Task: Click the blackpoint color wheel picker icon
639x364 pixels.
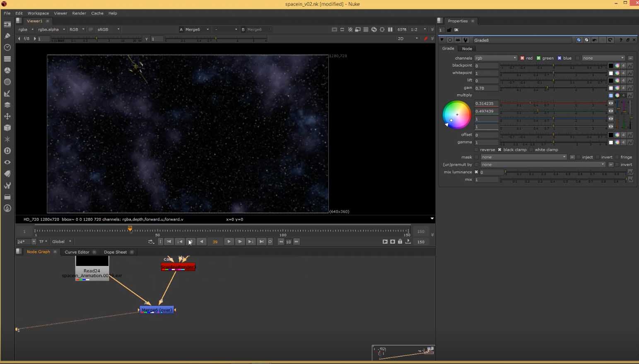Action: [617, 66]
